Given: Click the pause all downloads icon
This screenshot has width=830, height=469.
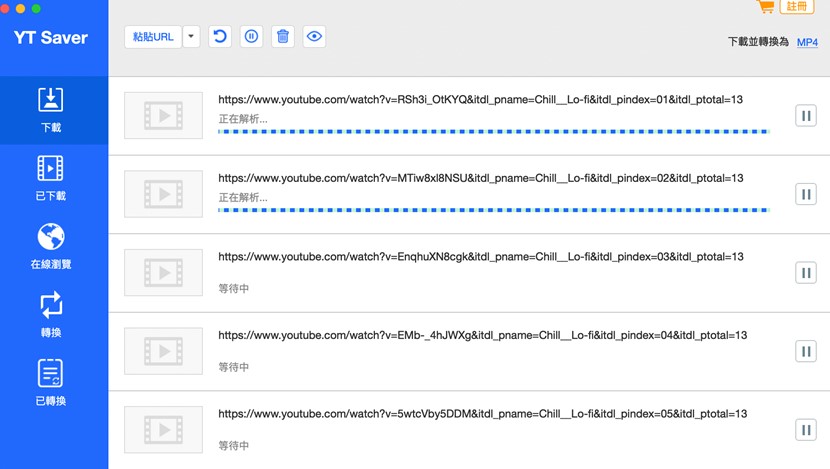Looking at the screenshot, I should [x=252, y=37].
